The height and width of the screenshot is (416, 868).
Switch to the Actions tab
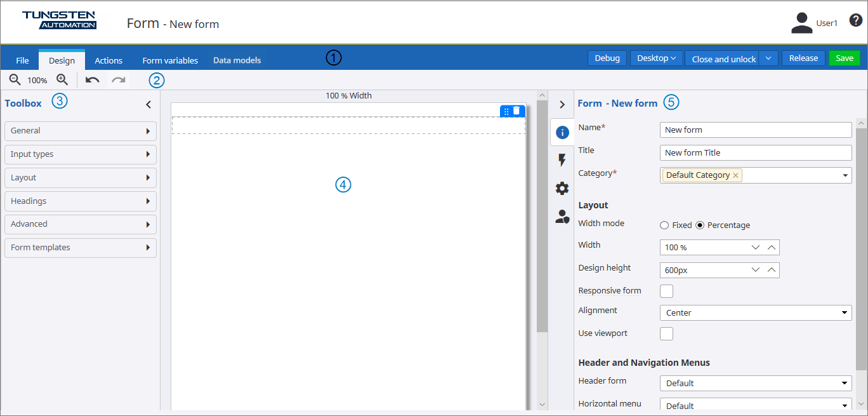tap(108, 60)
